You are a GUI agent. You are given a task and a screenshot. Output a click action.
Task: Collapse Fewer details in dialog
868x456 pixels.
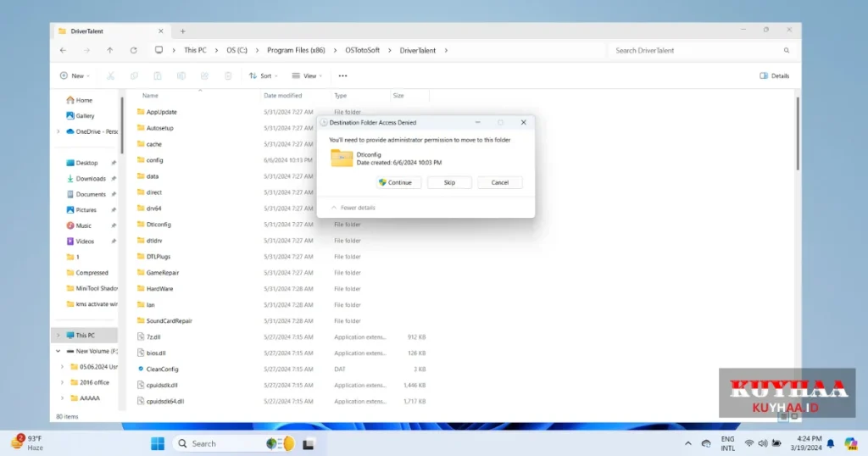(x=353, y=208)
